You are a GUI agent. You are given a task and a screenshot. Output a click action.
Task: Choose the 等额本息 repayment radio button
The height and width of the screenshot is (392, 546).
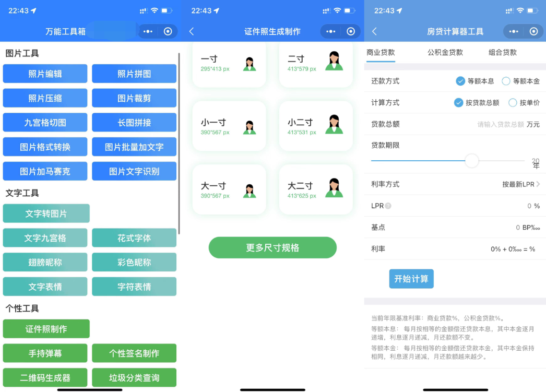pos(460,81)
